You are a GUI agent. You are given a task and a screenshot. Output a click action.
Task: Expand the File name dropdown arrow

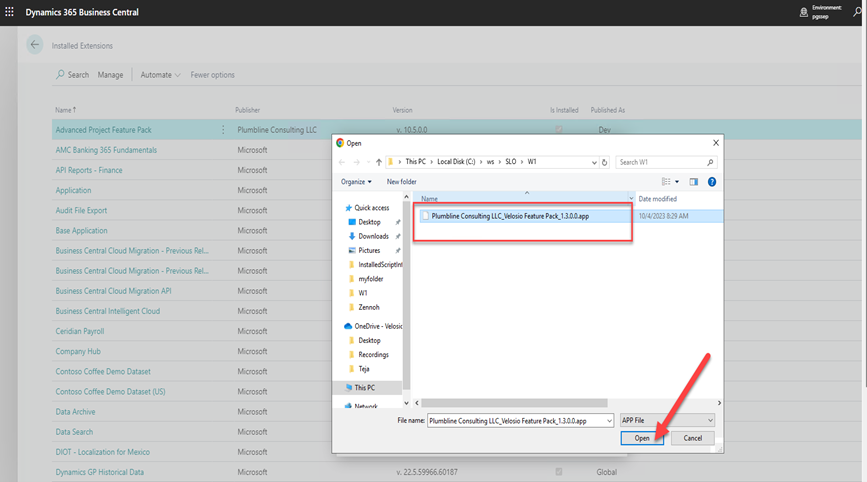pyautogui.click(x=609, y=421)
